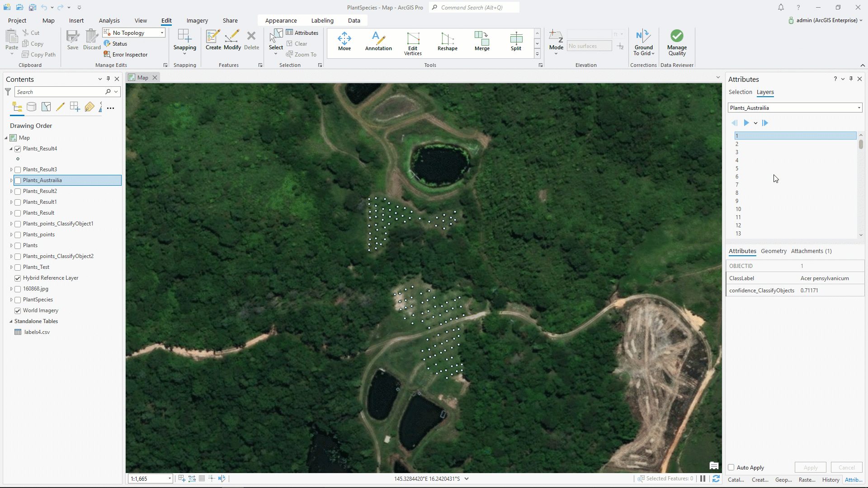Screen dimensions: 868x488
Task: Open the Create features icon
Action: click(213, 40)
